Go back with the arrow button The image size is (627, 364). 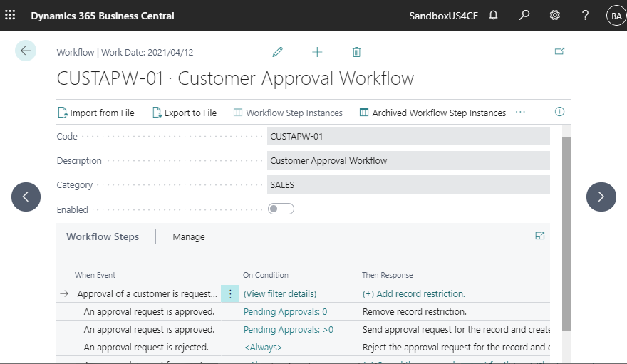26,51
